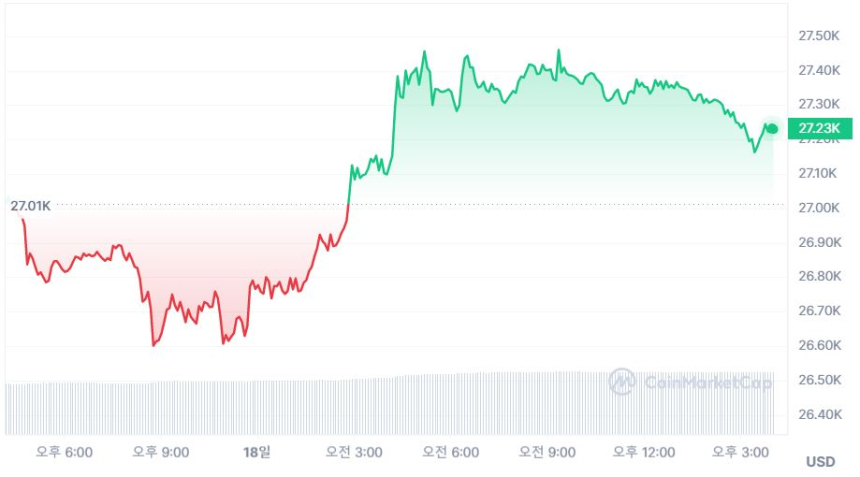Select the 오전 9:00 time axis label
860x477 pixels.
coord(547,452)
